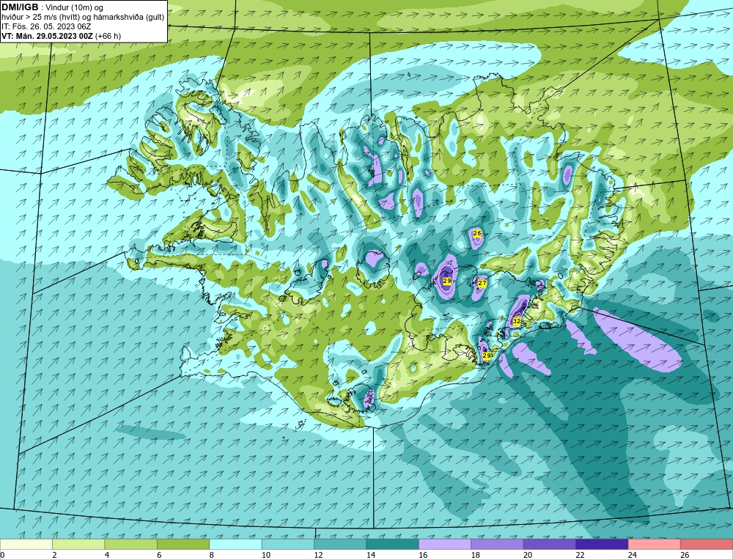Click the yellow 29 label below the 32 label
Screen dimensions: 733x560
487,355
